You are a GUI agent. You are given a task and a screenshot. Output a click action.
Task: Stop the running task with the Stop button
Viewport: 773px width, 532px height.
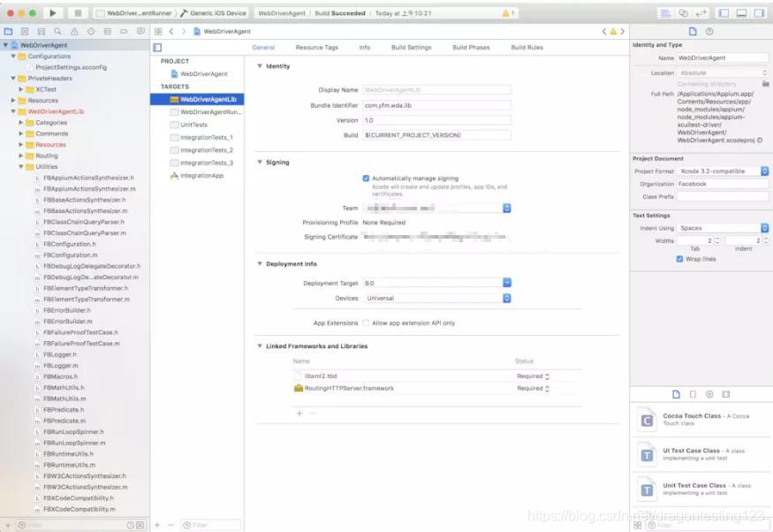(78, 13)
